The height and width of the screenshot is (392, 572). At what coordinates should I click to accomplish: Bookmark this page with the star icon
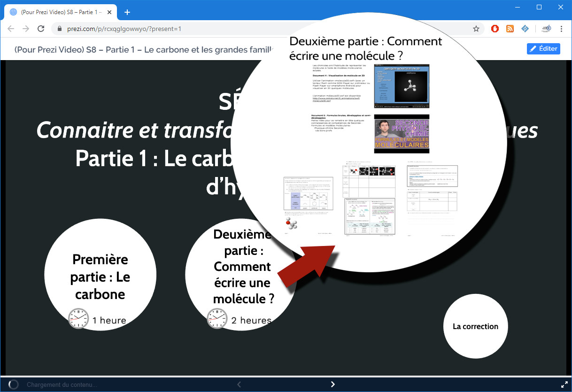476,29
